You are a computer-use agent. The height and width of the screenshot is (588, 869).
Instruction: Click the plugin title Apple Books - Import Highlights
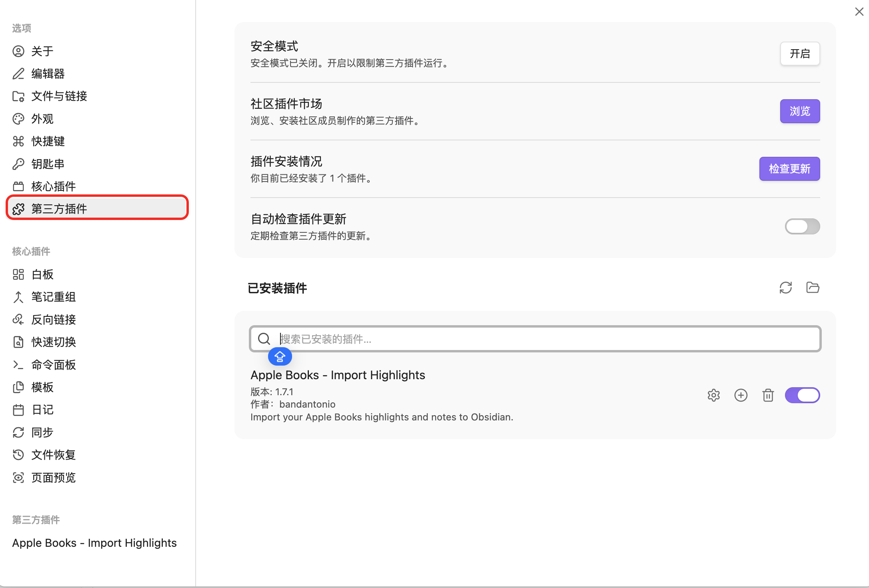(338, 375)
